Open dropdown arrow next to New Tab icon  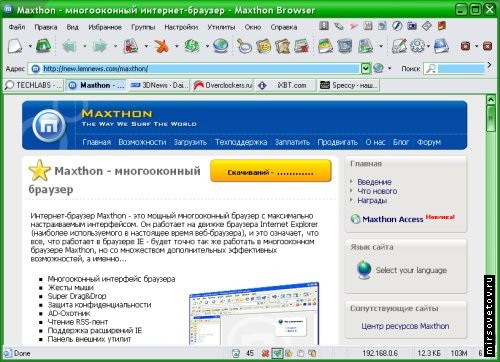click(x=30, y=46)
